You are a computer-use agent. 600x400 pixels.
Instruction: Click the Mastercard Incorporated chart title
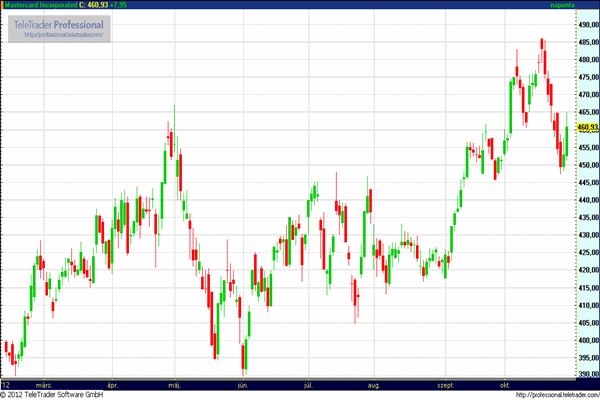pos(47,5)
